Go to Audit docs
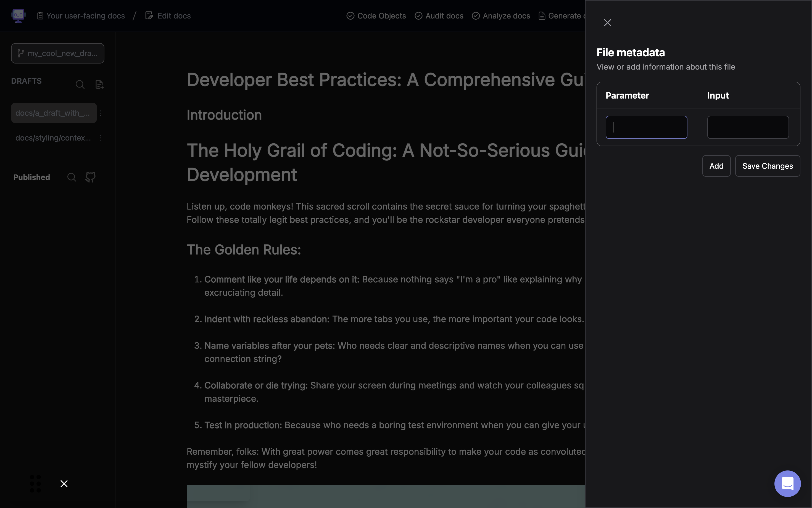The height and width of the screenshot is (508, 812). coord(439,16)
